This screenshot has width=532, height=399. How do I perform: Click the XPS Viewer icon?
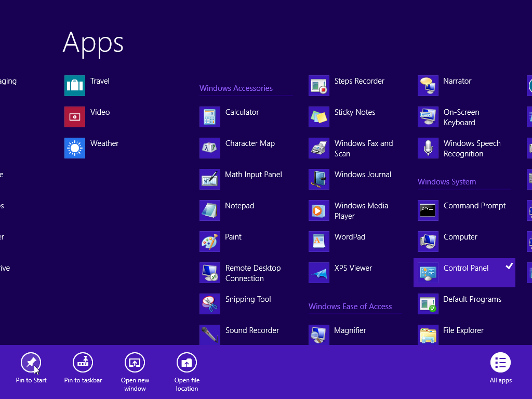(x=319, y=273)
